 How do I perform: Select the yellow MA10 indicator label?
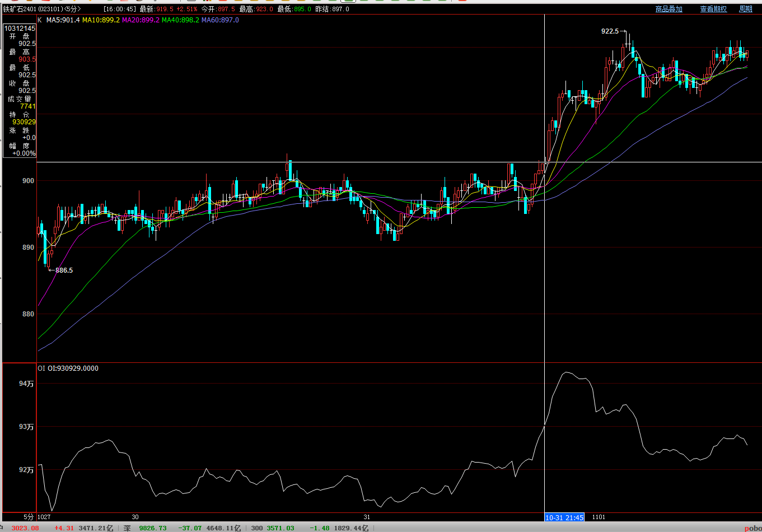[x=101, y=20]
